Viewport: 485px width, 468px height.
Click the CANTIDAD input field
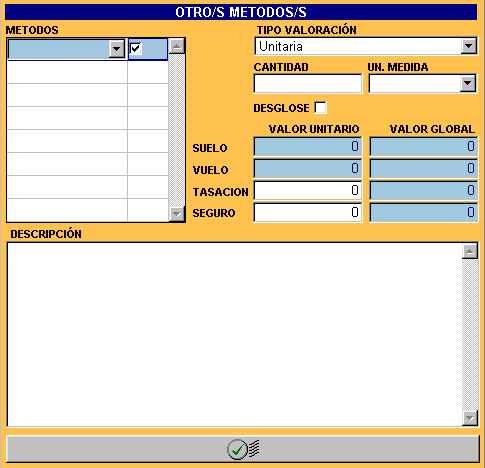click(x=308, y=83)
